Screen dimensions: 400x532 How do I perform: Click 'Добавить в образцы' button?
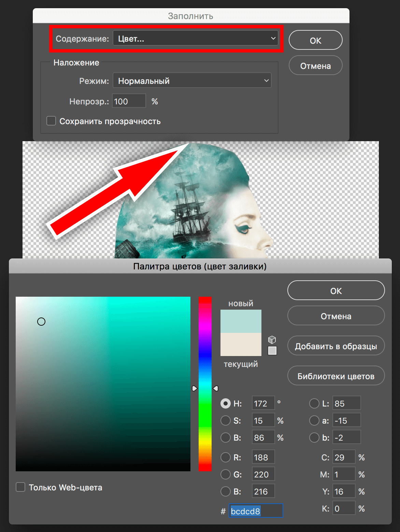click(x=336, y=346)
